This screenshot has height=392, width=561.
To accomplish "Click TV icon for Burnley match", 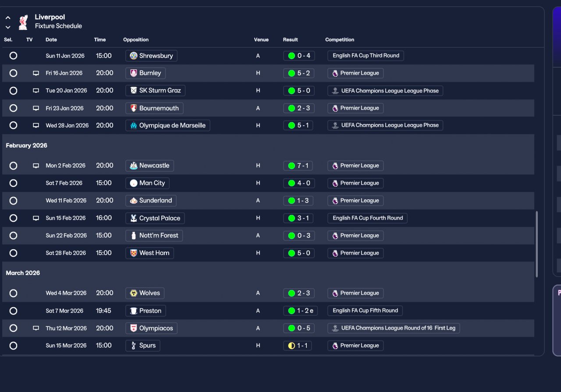I will click(36, 73).
